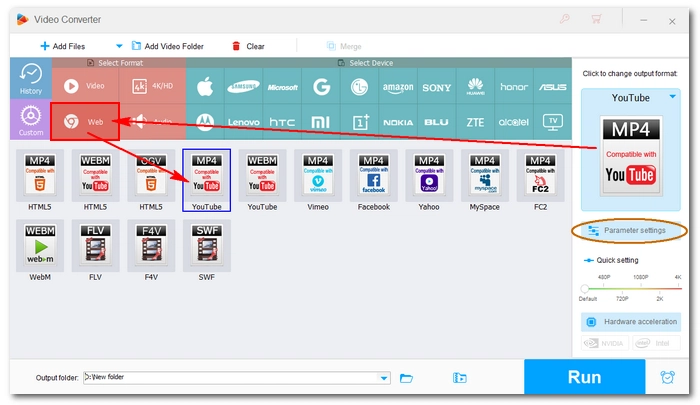Choose Sony device category
Image resolution: width=700 pixels, height=405 pixels.
point(437,87)
